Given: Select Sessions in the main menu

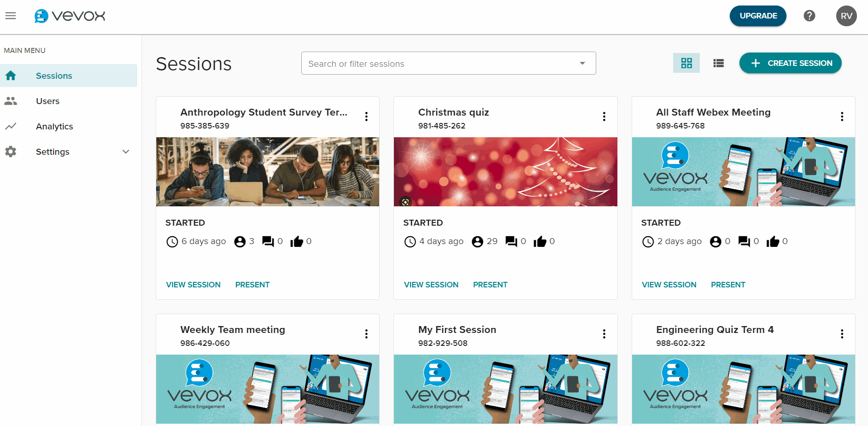Looking at the screenshot, I should 69,76.
